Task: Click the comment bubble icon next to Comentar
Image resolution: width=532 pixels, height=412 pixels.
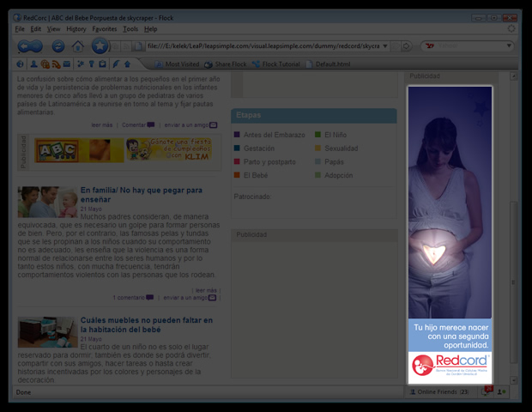Action: [151, 124]
